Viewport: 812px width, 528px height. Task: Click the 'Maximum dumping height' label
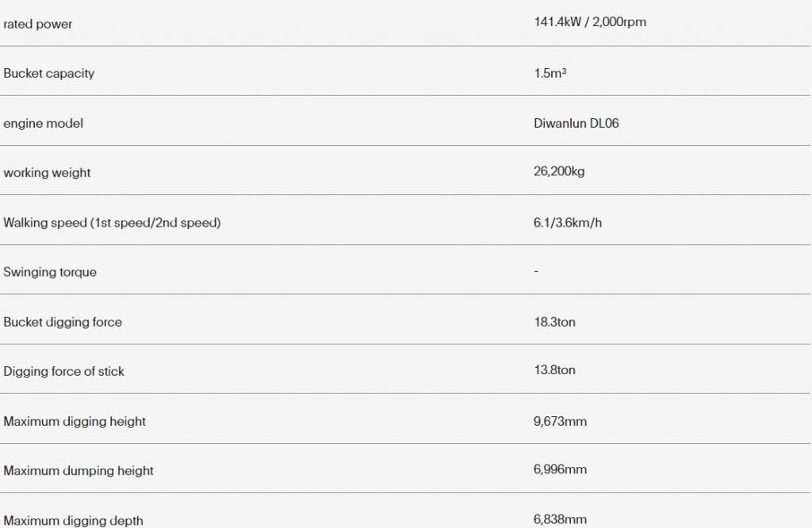pos(79,471)
